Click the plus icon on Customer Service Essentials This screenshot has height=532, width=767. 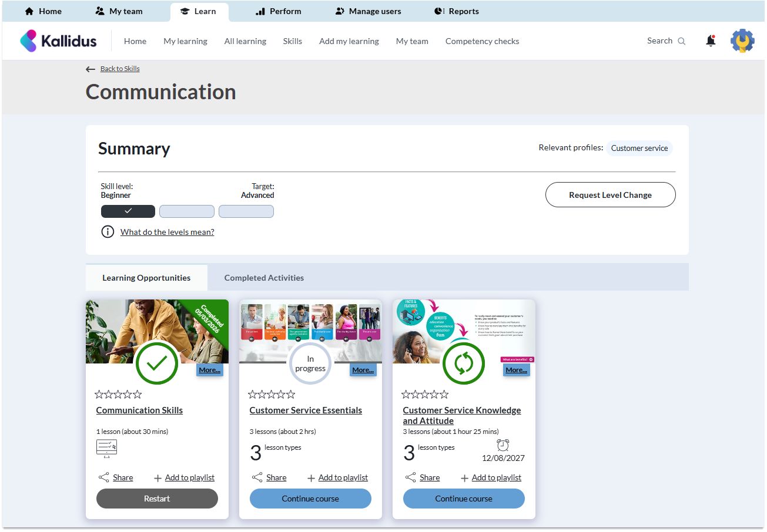(x=311, y=478)
